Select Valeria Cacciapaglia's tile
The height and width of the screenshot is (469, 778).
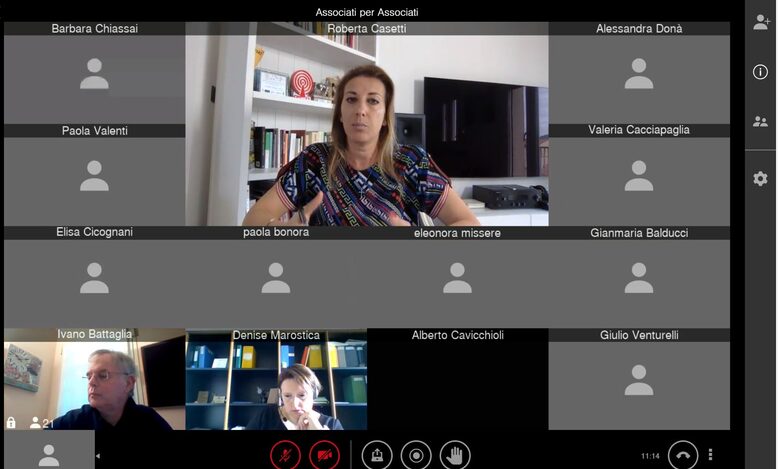639,175
